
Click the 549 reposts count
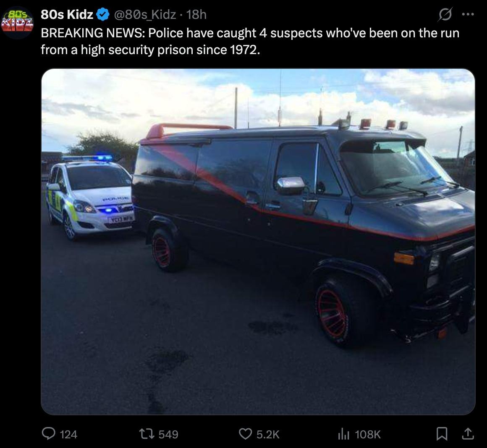168,434
